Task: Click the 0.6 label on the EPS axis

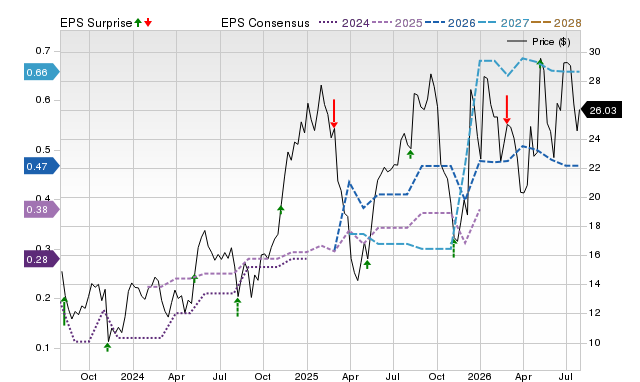Action: 43,100
